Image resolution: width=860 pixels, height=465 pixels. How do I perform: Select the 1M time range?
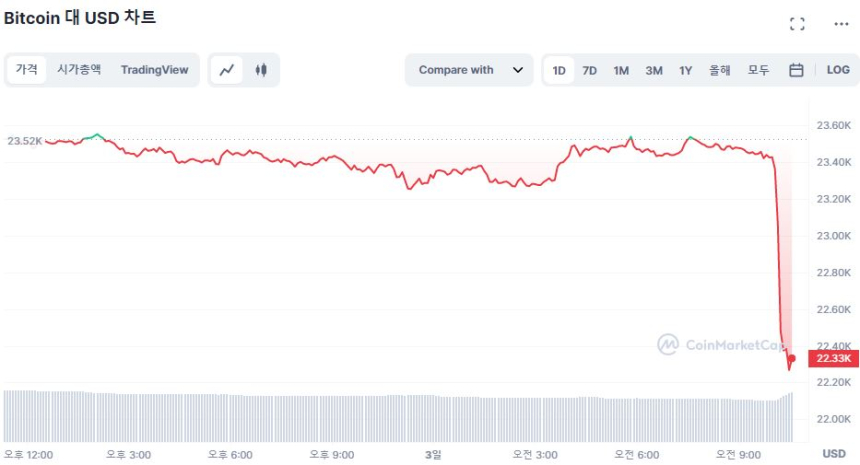coord(621,70)
